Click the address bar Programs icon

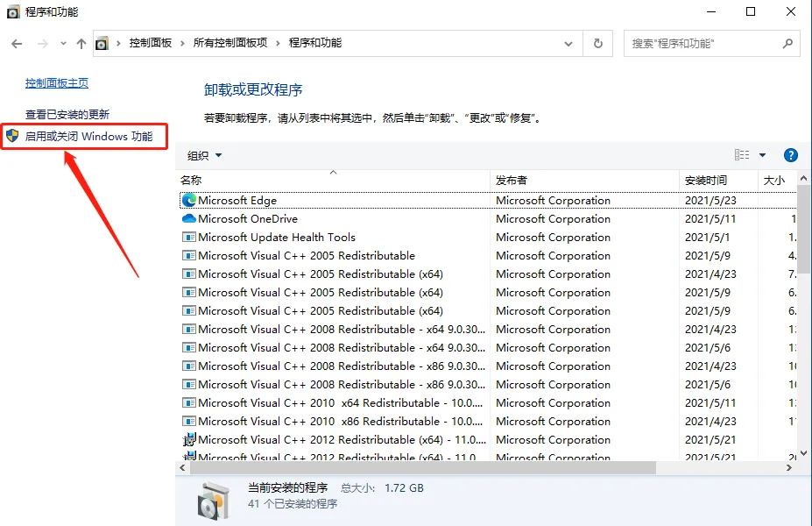point(102,43)
